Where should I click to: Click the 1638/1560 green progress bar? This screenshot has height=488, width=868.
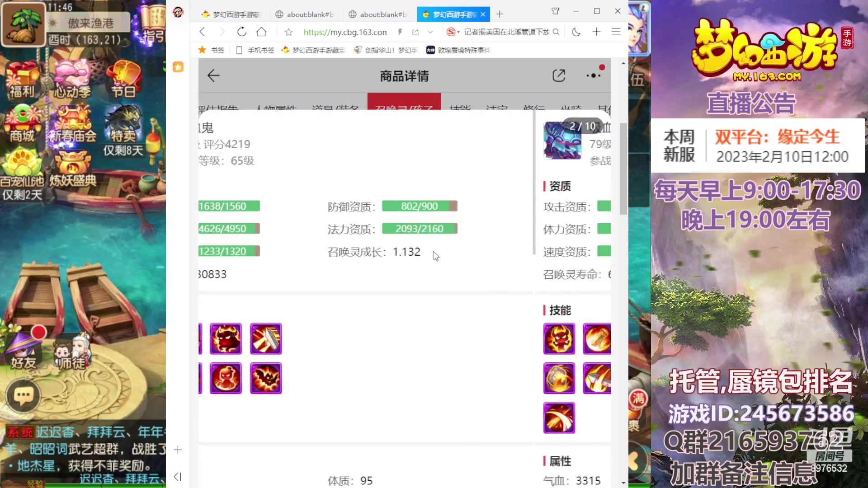pyautogui.click(x=229, y=206)
